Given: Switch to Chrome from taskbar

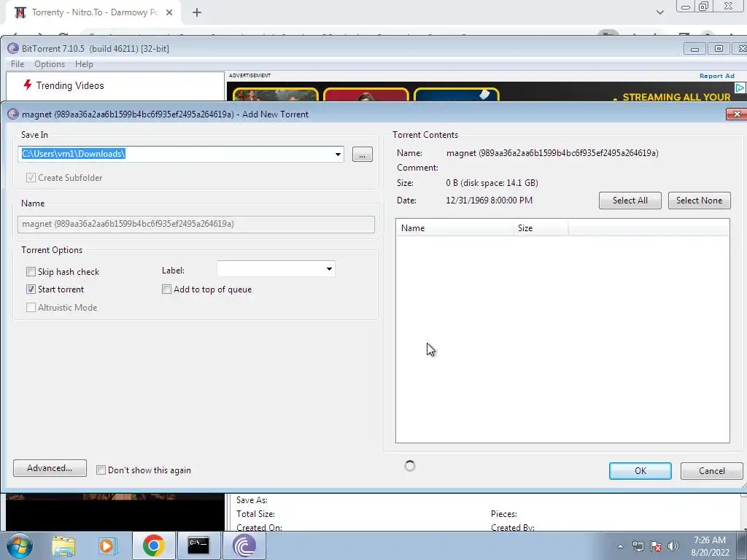Looking at the screenshot, I should 153,545.
